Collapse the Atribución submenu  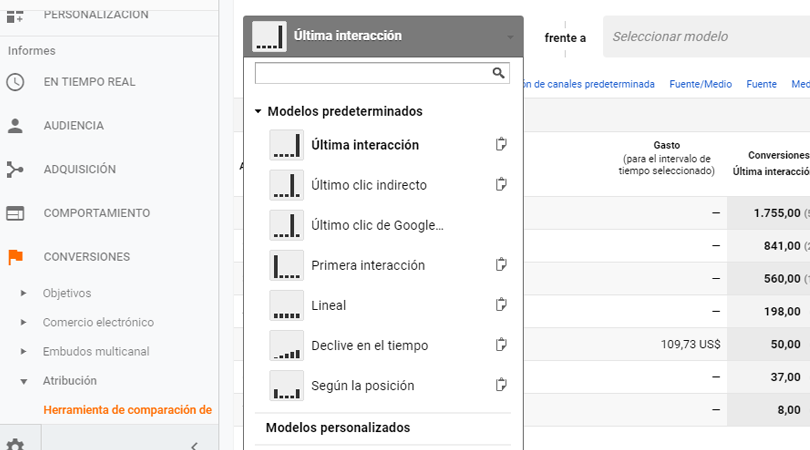[x=23, y=381]
